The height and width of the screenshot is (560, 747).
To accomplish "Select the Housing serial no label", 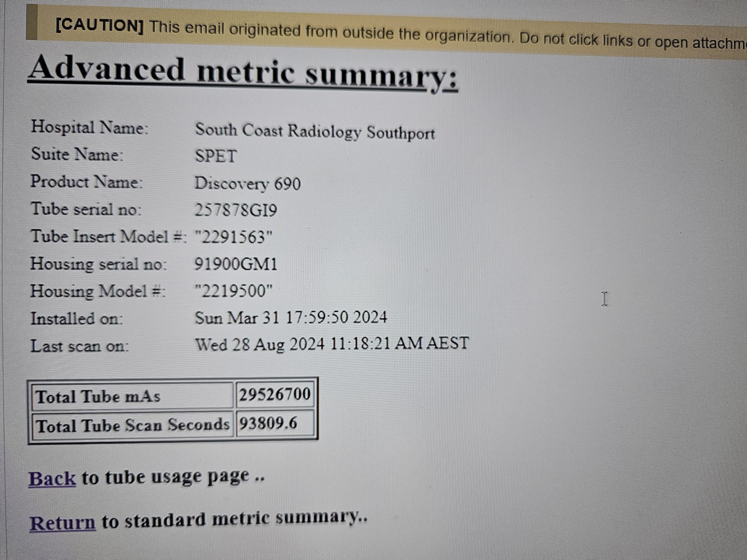I will coord(99,264).
